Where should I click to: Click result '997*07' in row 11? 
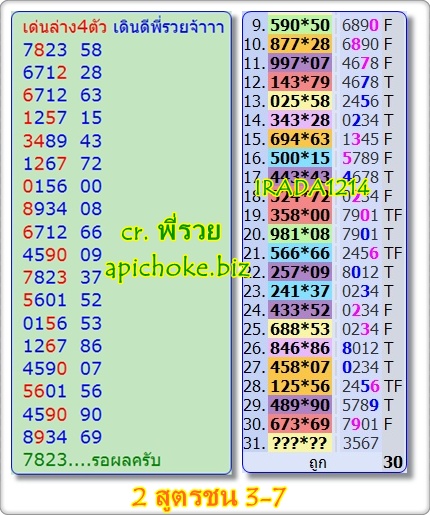[300, 63]
